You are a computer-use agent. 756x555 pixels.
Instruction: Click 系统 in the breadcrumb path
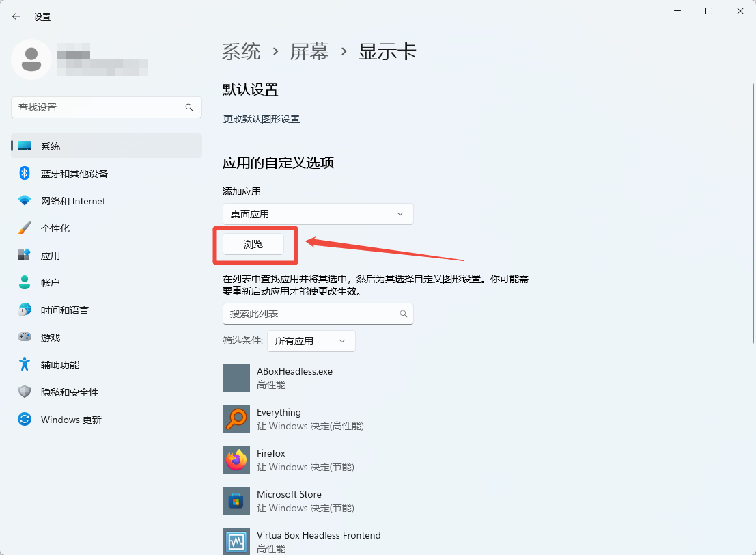click(242, 52)
